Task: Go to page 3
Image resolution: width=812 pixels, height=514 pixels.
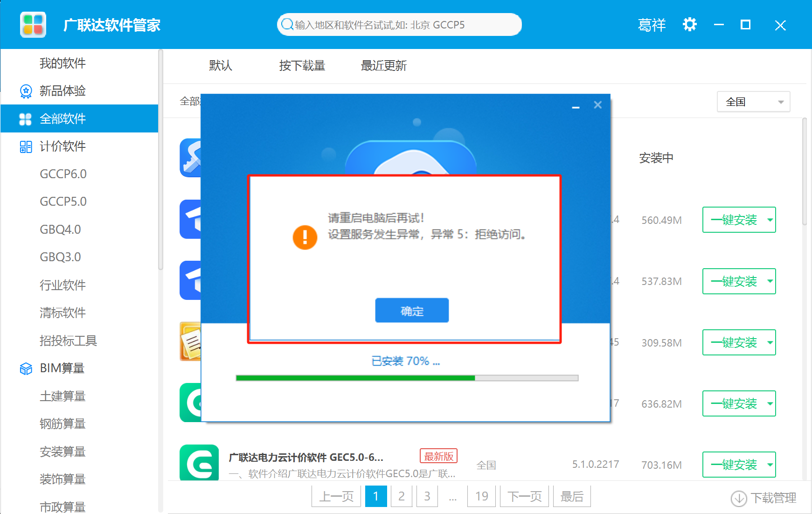Action: coord(427,496)
